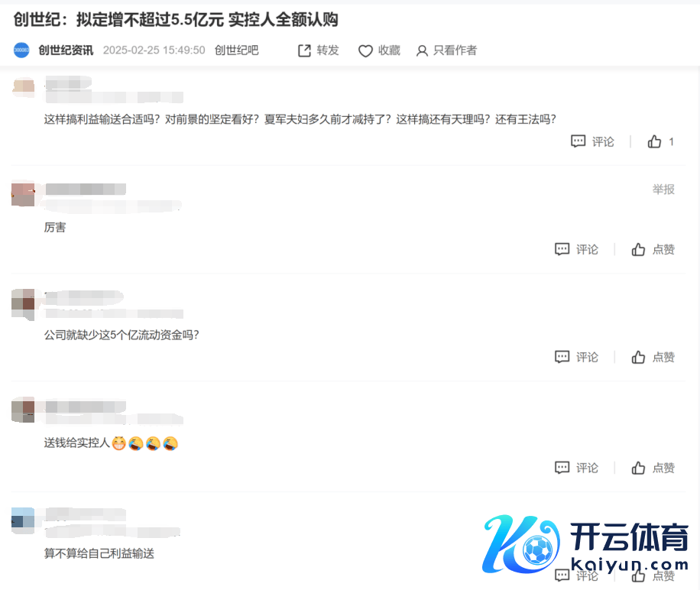The image size is (700, 590).
Task: Go to the 创世纪吧 forum link
Action: (x=237, y=50)
